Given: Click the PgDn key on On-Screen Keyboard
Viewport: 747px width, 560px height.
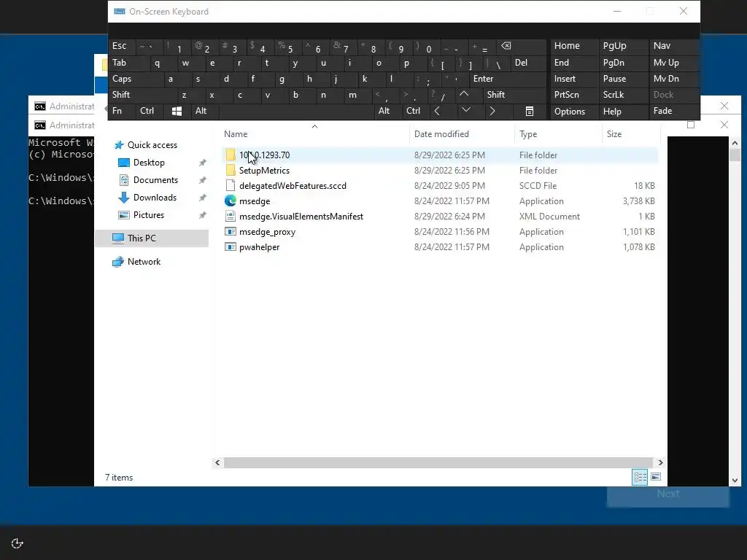Looking at the screenshot, I should click(623, 63).
